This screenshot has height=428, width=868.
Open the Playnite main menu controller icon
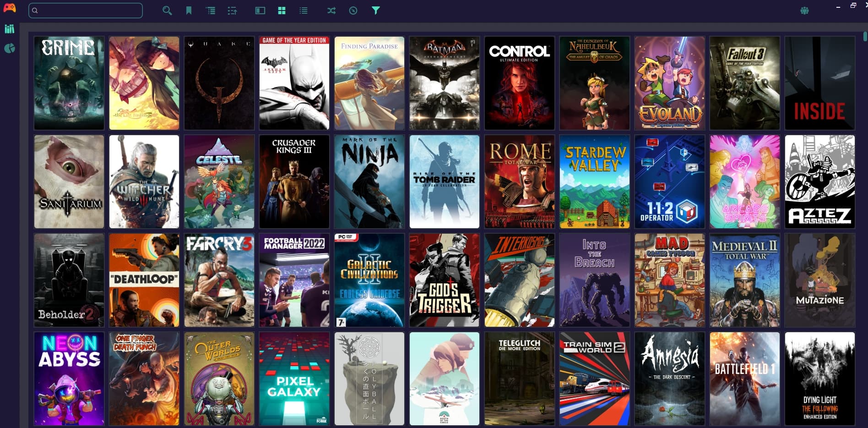(x=9, y=8)
